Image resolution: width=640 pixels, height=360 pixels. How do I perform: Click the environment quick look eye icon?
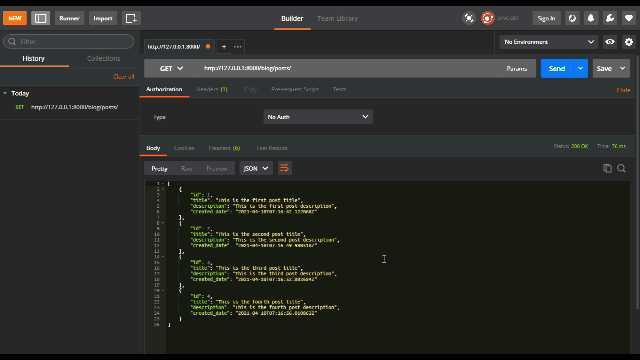point(610,42)
